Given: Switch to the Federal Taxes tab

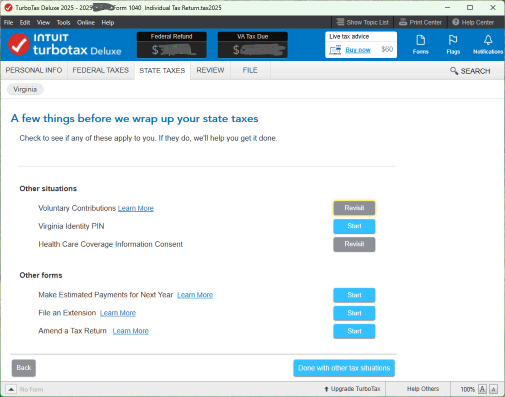Looking at the screenshot, I should 101,70.
